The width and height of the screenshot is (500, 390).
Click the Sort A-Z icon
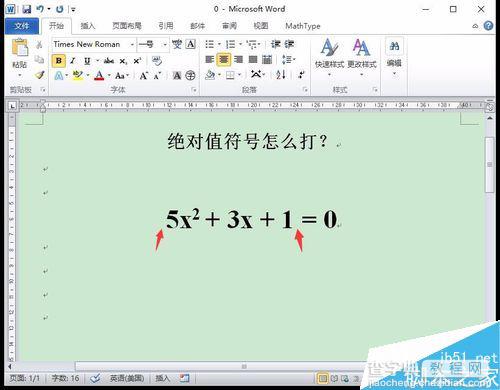point(281,75)
